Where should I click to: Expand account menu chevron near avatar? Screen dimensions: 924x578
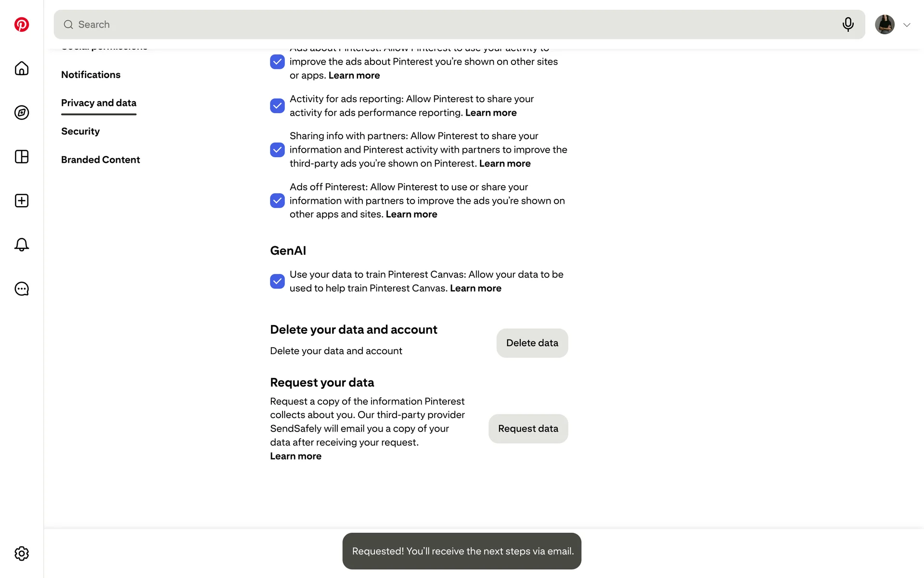[x=907, y=25]
